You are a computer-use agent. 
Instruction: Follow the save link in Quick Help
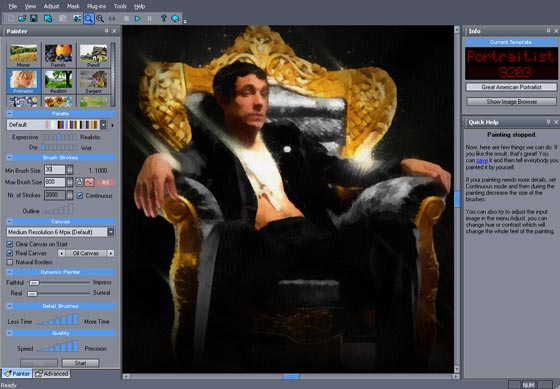coord(482,161)
